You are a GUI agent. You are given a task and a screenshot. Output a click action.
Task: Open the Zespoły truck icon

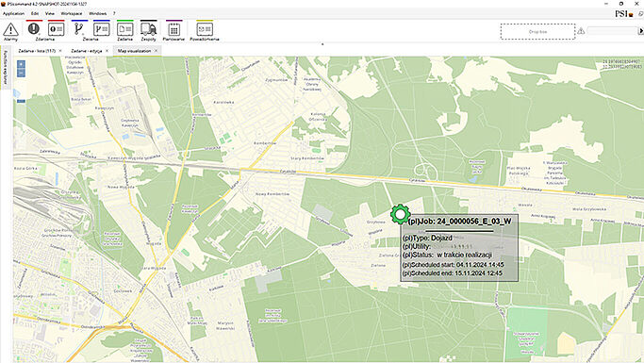148,29
